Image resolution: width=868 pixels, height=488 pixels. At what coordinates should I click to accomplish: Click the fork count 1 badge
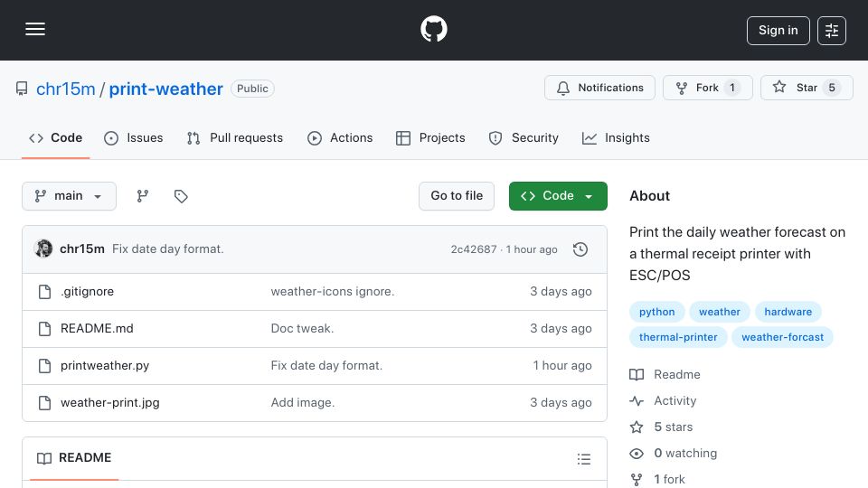pos(731,88)
